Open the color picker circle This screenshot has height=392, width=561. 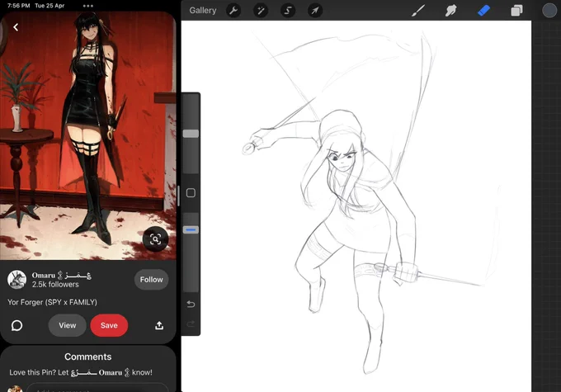click(549, 11)
